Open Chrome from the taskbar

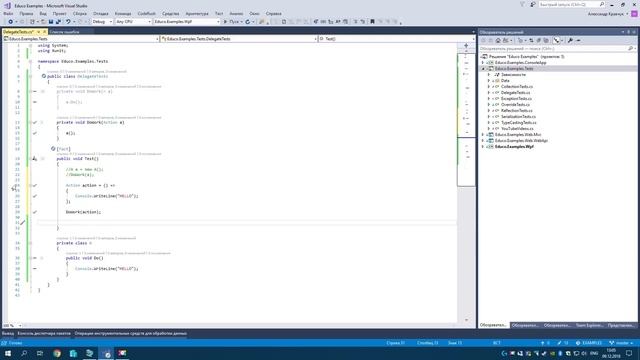[x=57, y=353]
